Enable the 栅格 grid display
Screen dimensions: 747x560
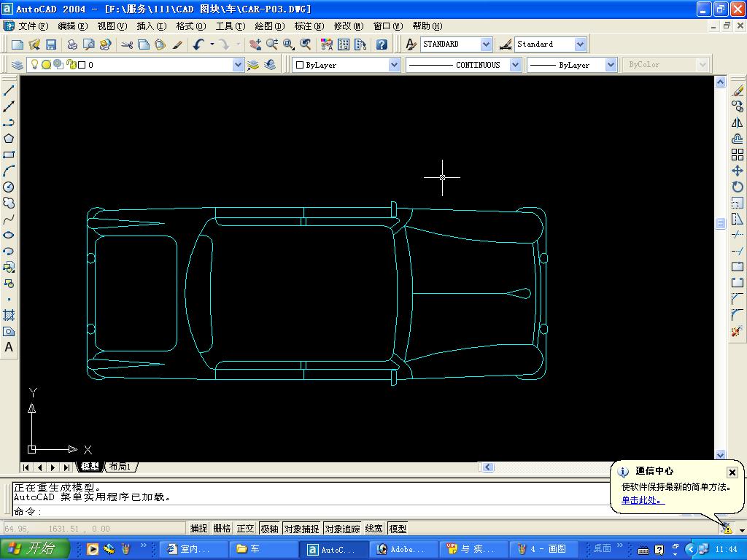point(222,529)
